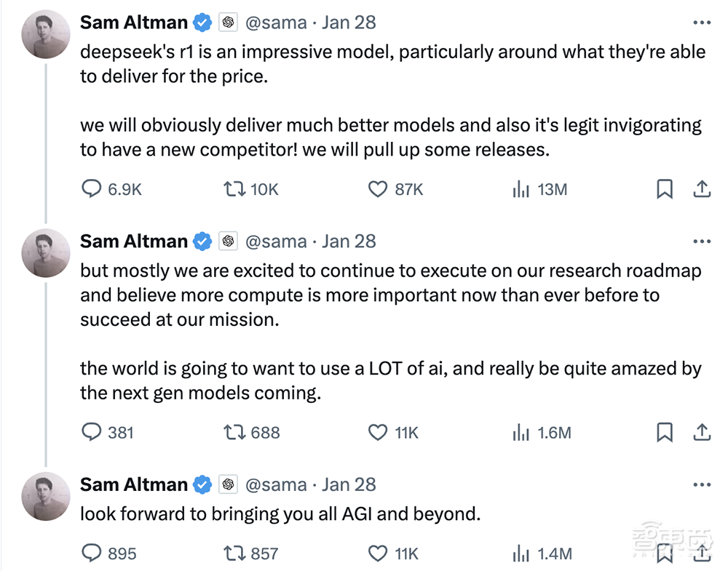Reply to the tweet with 381 replies

click(x=91, y=432)
